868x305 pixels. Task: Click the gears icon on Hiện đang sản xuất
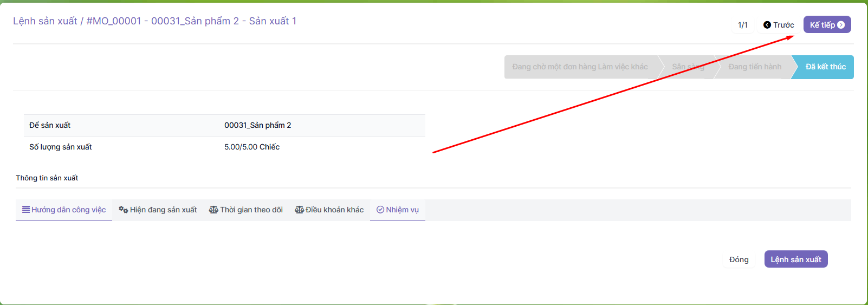[123, 210]
